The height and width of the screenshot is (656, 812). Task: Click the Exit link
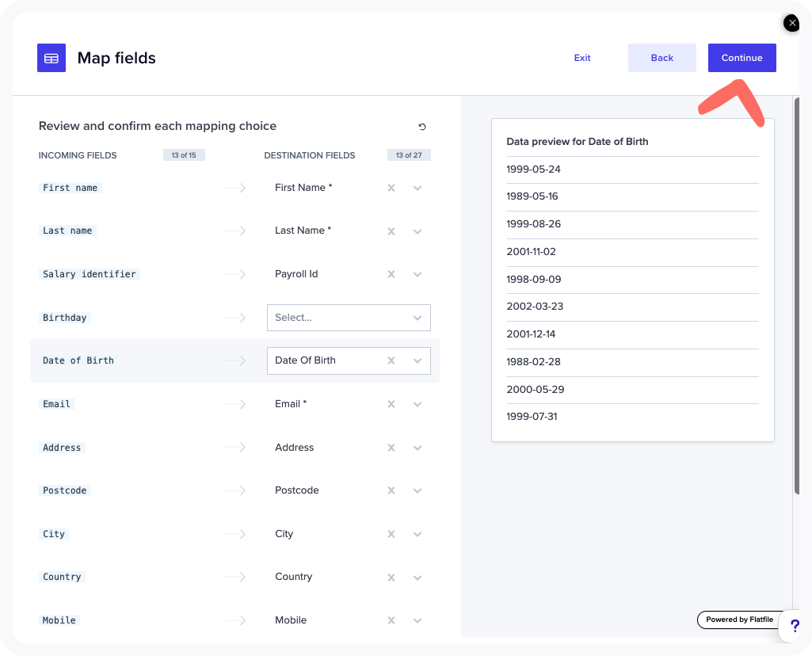582,58
